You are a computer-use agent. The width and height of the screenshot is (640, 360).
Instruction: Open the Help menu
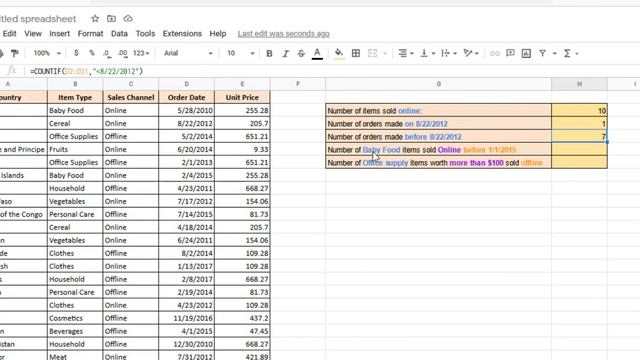click(x=218, y=34)
